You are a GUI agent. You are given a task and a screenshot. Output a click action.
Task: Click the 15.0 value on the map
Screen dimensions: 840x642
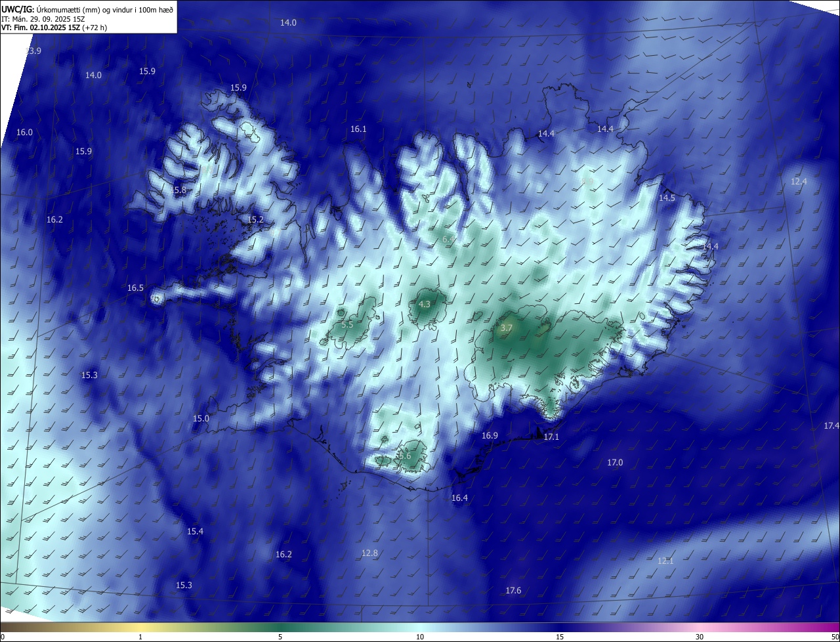point(201,418)
